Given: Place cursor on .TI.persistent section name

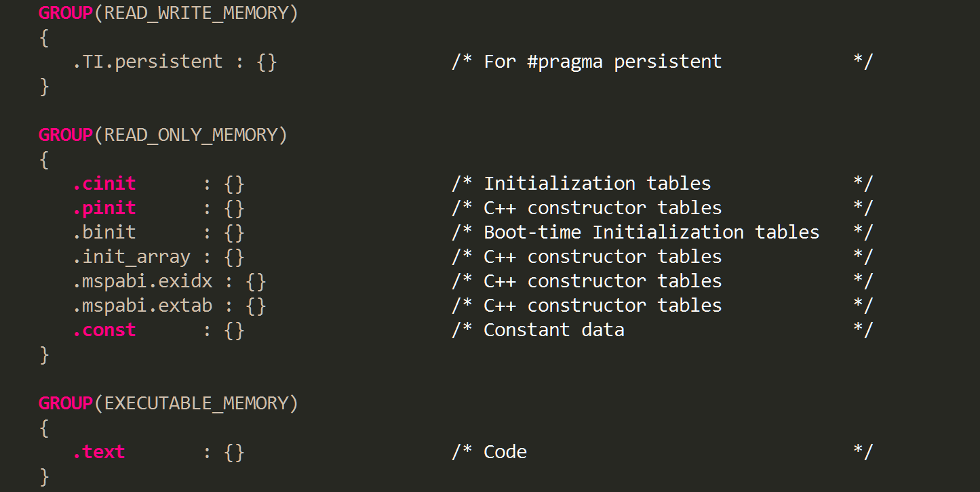Looking at the screenshot, I should tap(147, 62).
